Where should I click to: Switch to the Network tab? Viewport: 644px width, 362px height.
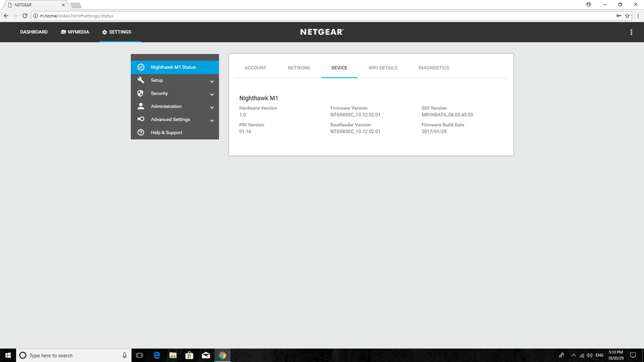pos(298,68)
